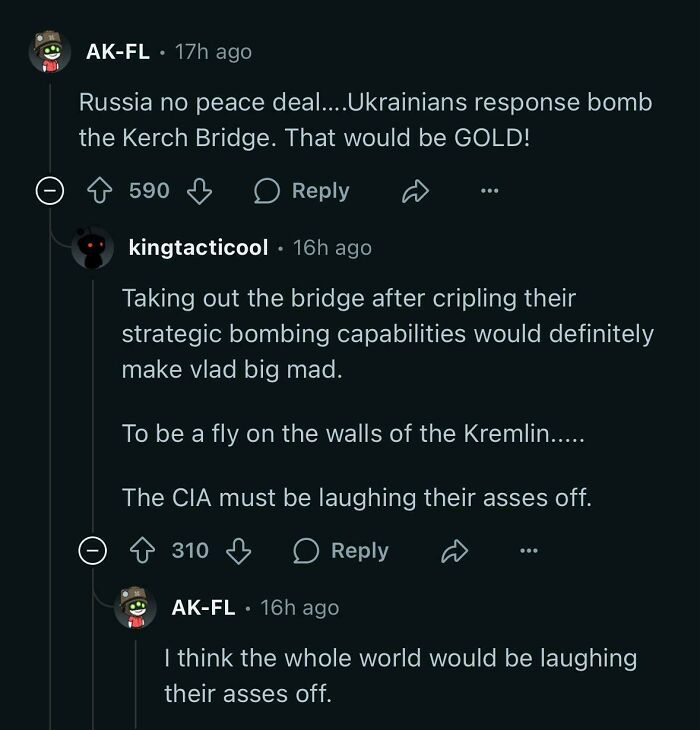Screen dimensions: 700x730
Task: Click the 17h ago timestamp
Action: click(213, 51)
